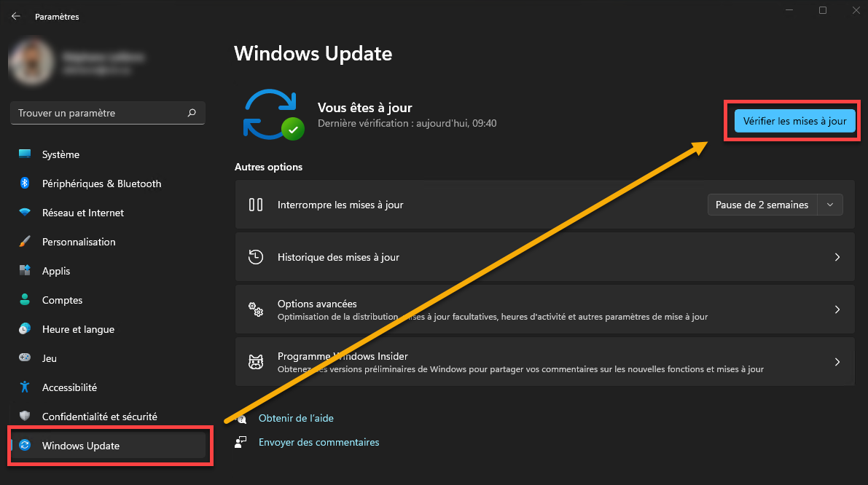Click Envoyer des commentaires link
Image resolution: width=868 pixels, height=485 pixels.
click(x=319, y=442)
